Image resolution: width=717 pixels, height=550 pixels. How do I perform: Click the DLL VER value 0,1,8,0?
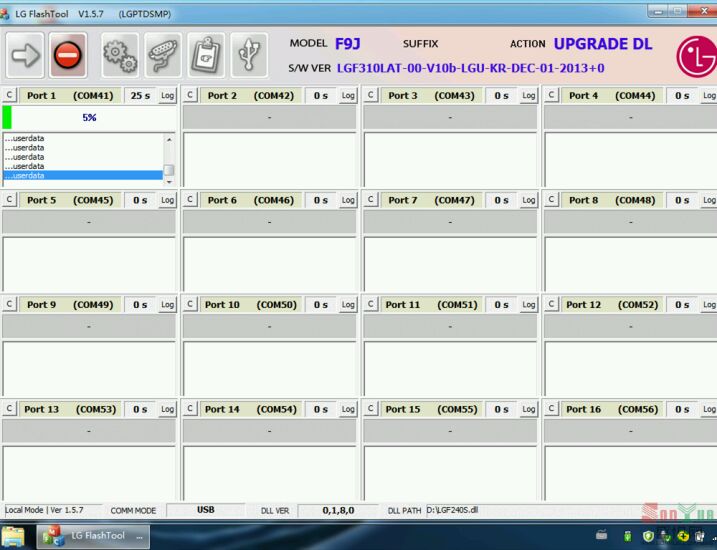point(338,510)
